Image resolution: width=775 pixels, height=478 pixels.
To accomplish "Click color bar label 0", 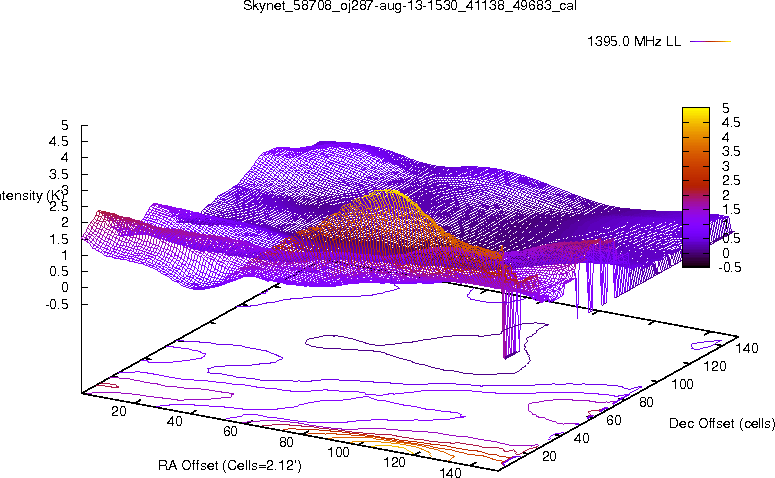I will pos(725,253).
